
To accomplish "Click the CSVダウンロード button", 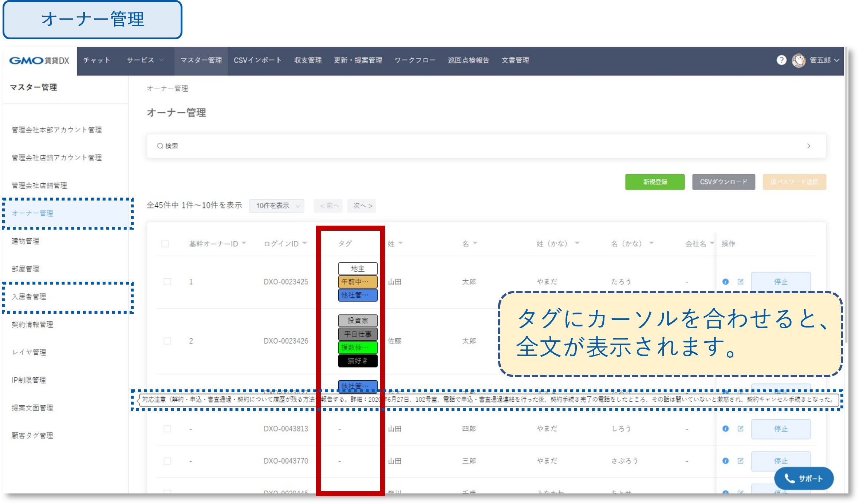I will (x=723, y=182).
